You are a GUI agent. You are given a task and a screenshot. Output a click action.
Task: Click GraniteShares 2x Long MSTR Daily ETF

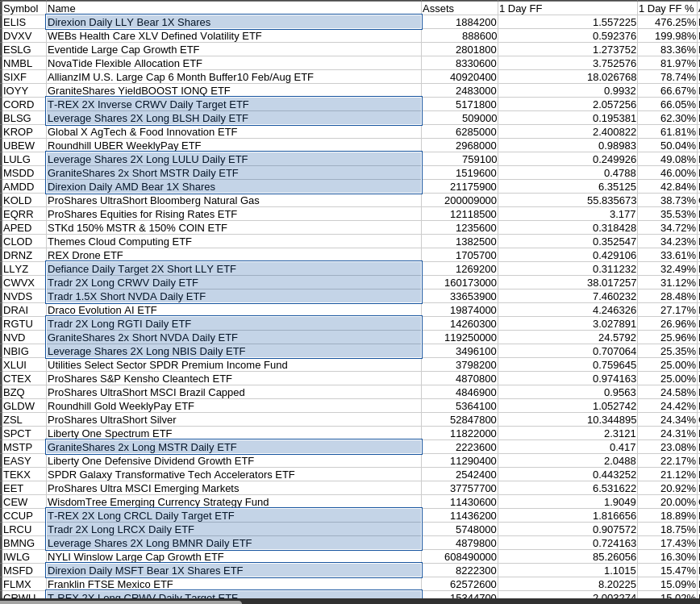pos(234,448)
